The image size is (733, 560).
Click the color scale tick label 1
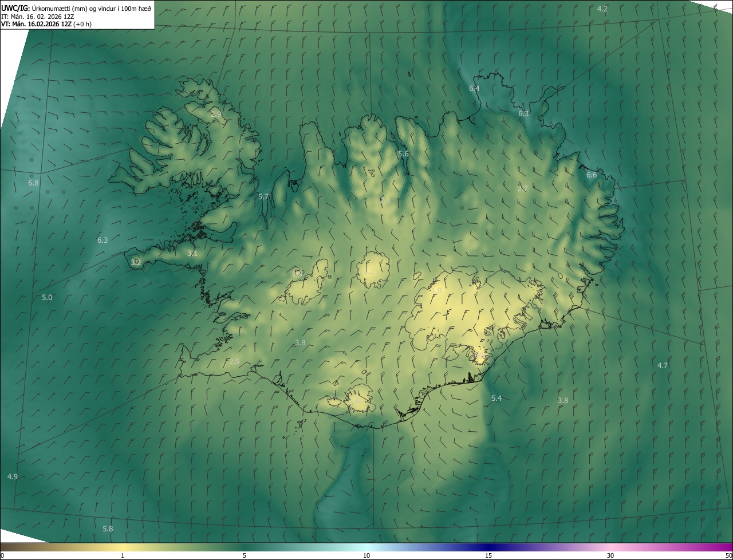pos(123,555)
